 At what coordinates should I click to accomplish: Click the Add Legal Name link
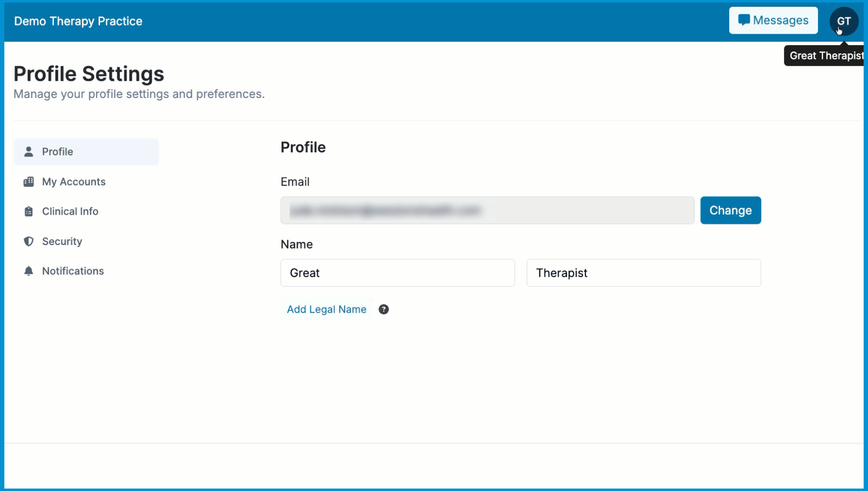point(326,309)
